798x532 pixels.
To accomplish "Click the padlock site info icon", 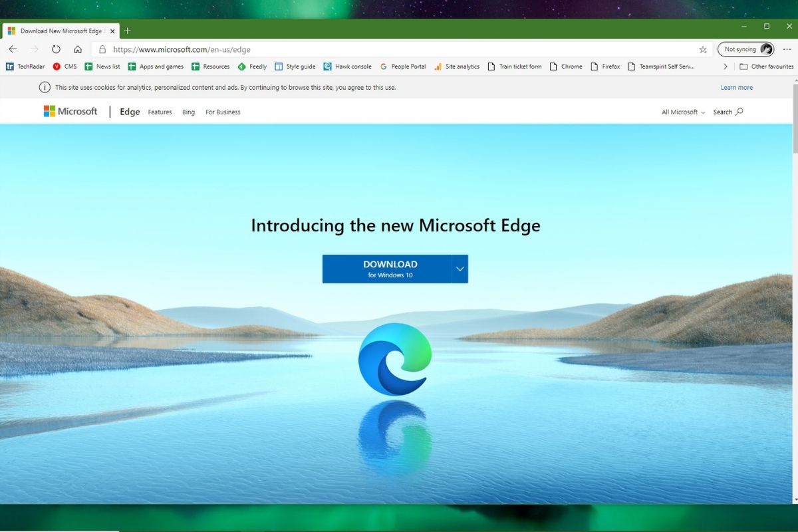I will [x=102, y=49].
